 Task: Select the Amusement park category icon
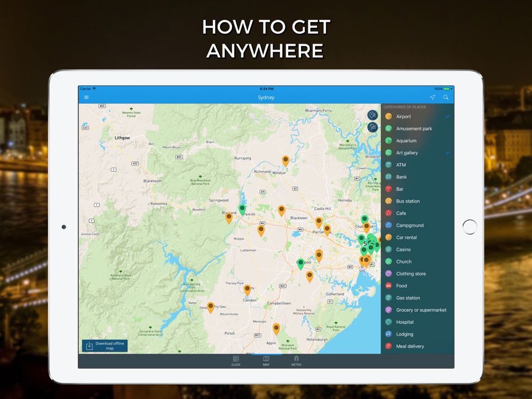click(389, 129)
